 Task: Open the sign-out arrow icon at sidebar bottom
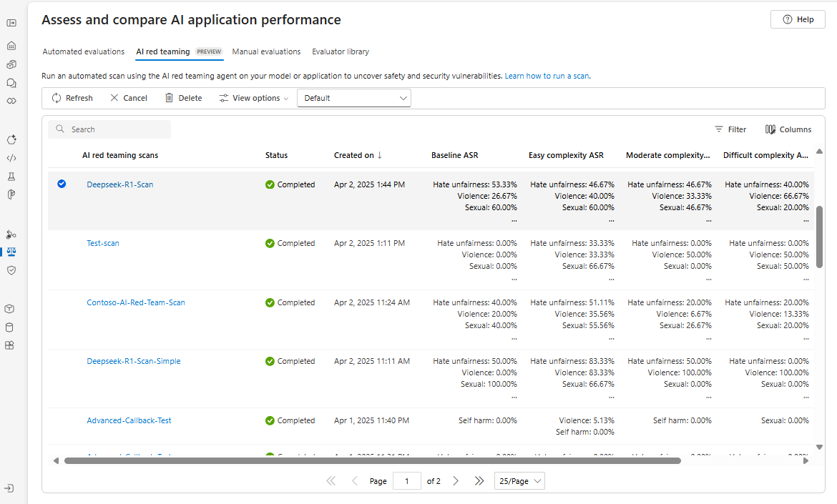coord(9,488)
